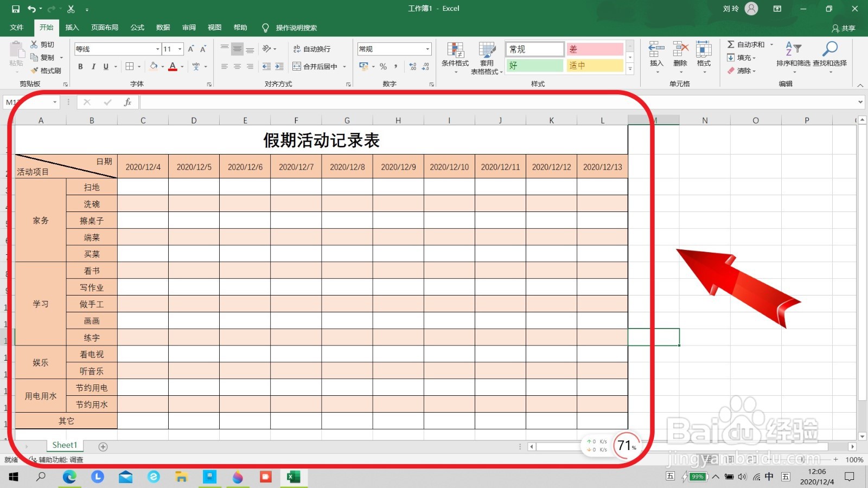This screenshot has width=868, height=488.
Task: Click the phonetic guide (wén) icon
Action: click(196, 66)
